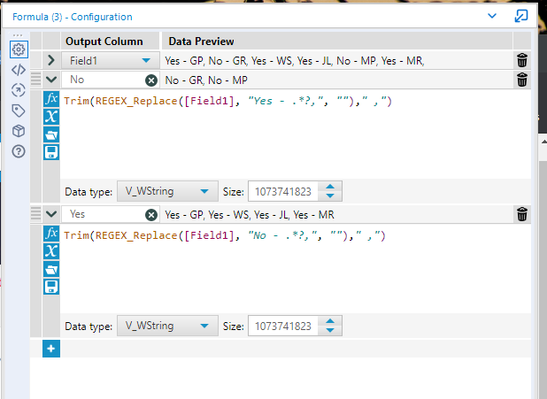547x399 pixels.
Task: Click the Field1 data preview text
Action: (x=294, y=61)
